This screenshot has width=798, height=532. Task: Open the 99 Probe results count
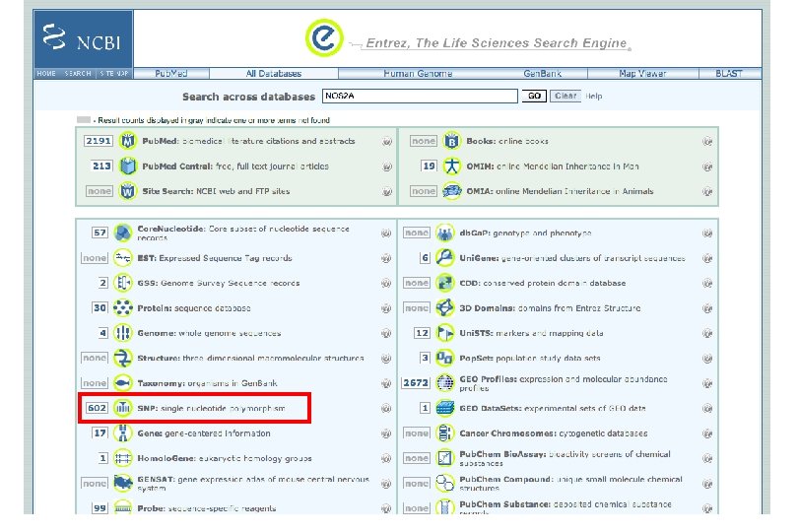(x=100, y=508)
